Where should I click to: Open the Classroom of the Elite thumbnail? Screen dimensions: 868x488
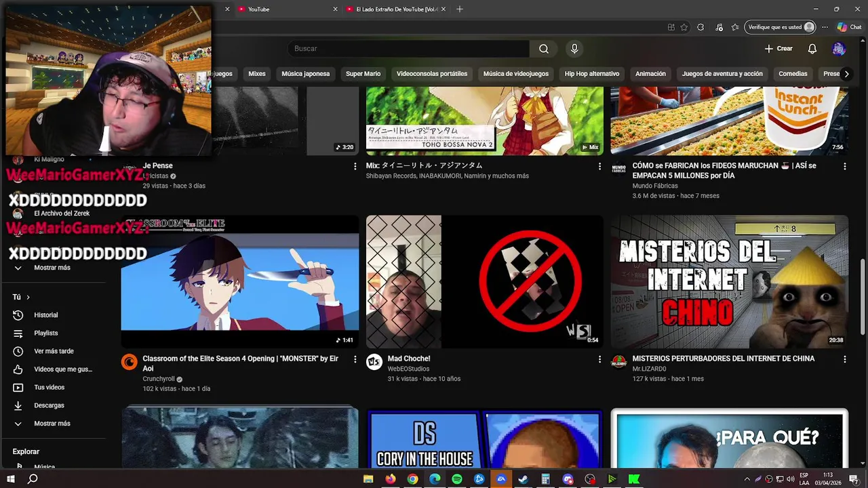(240, 282)
